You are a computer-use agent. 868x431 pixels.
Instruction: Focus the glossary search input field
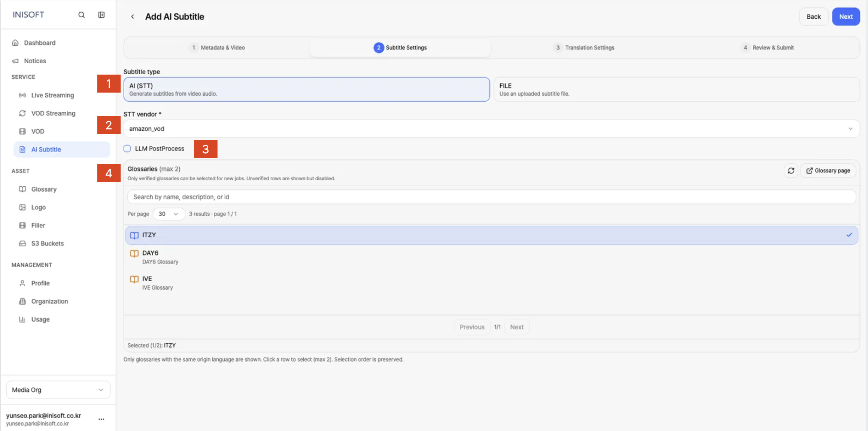491,197
